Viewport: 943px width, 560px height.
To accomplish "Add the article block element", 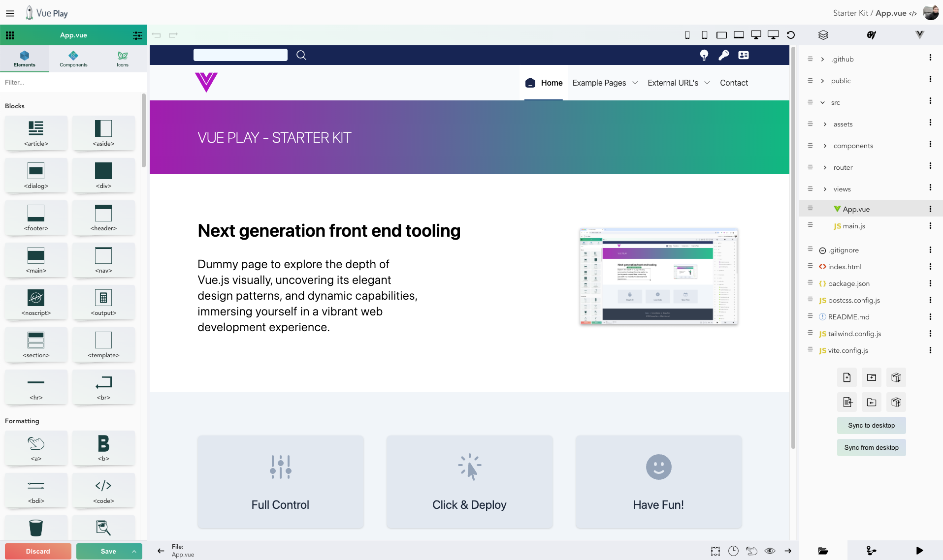I will (36, 133).
